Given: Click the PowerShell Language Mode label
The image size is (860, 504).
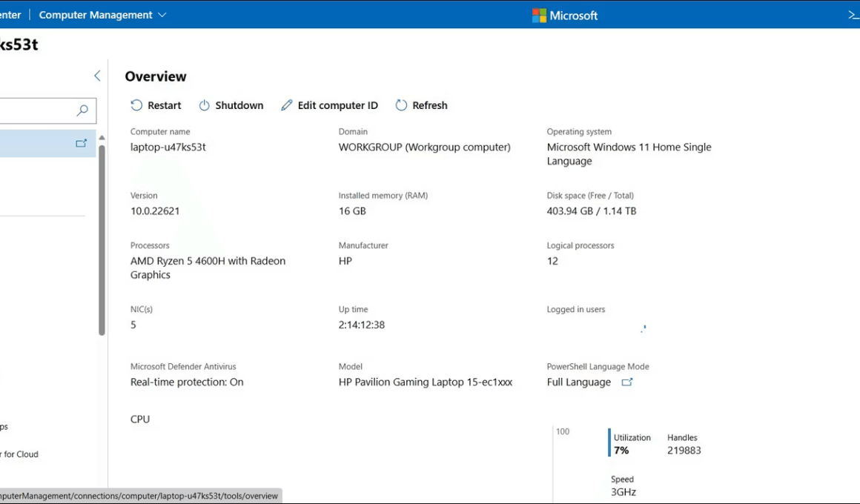Looking at the screenshot, I should (598, 366).
